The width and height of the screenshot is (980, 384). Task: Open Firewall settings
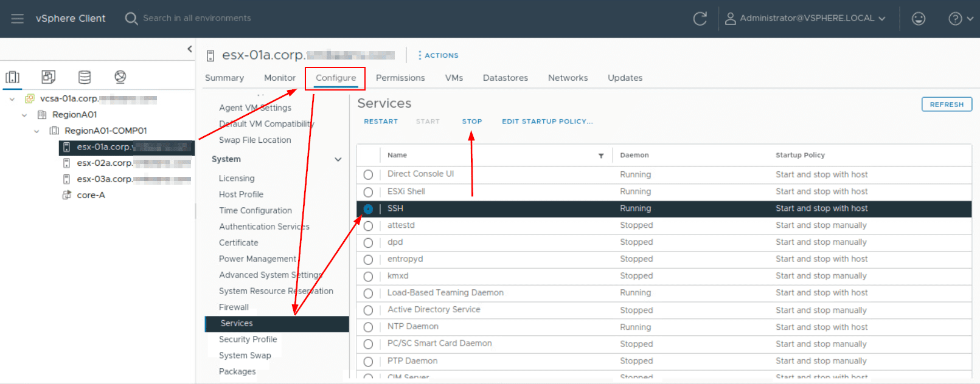(234, 307)
